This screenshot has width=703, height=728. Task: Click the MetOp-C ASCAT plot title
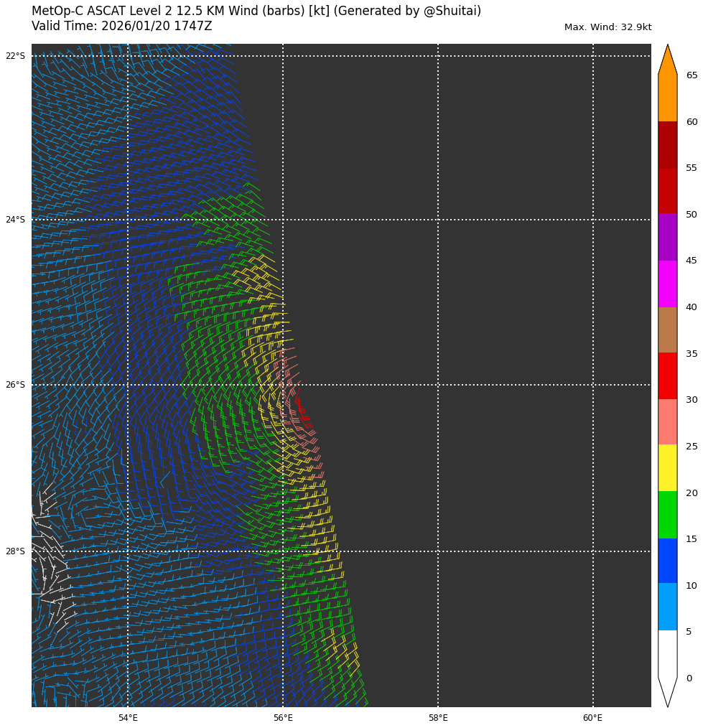(256, 11)
